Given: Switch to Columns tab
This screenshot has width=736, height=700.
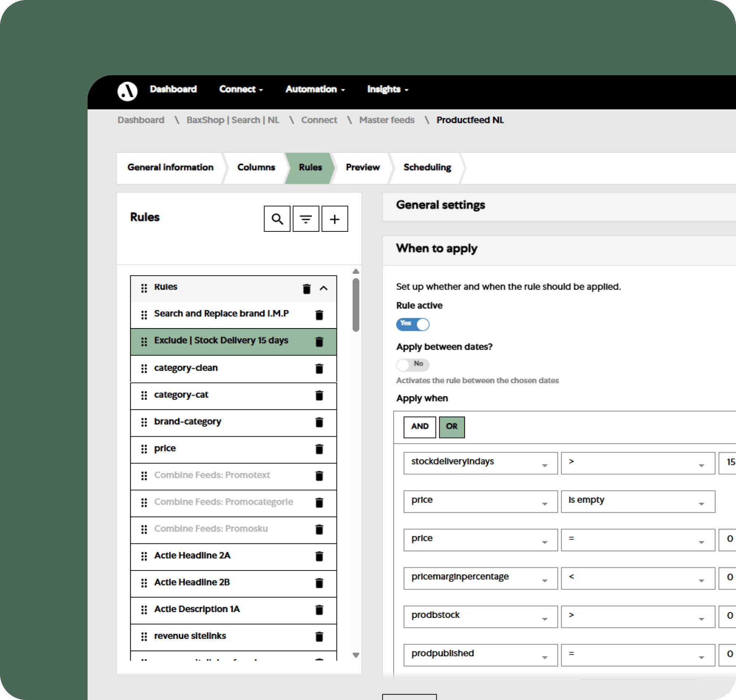Looking at the screenshot, I should click(256, 167).
